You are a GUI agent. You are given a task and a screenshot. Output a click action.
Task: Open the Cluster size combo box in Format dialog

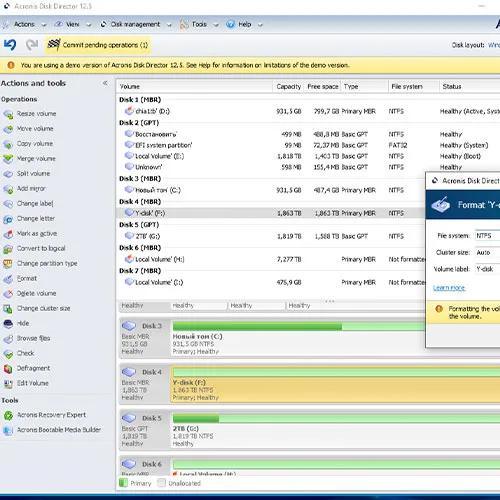(487, 252)
